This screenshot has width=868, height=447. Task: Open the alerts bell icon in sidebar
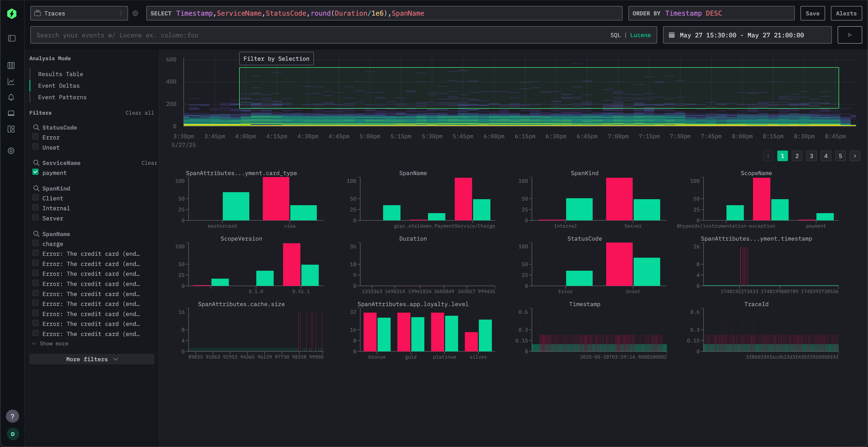11,97
